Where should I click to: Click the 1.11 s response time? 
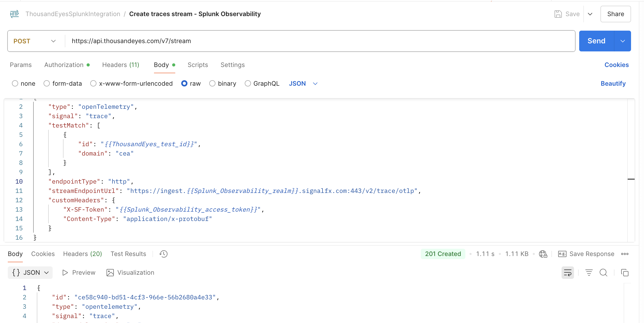485,254
